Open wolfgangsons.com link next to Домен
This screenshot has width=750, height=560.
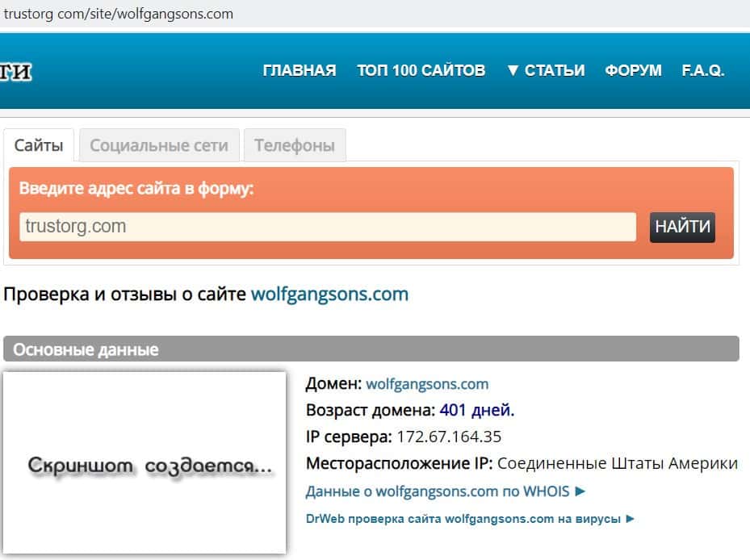point(427,384)
